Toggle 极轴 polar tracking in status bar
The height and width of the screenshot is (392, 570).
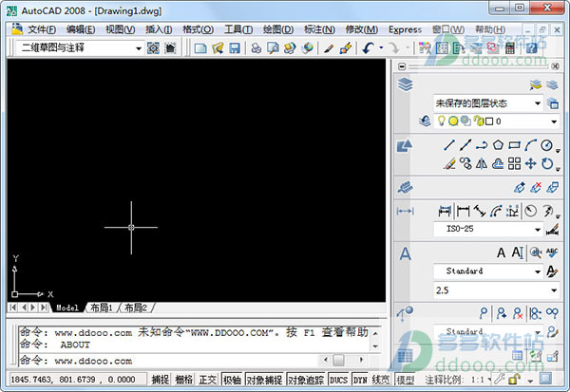tap(233, 380)
